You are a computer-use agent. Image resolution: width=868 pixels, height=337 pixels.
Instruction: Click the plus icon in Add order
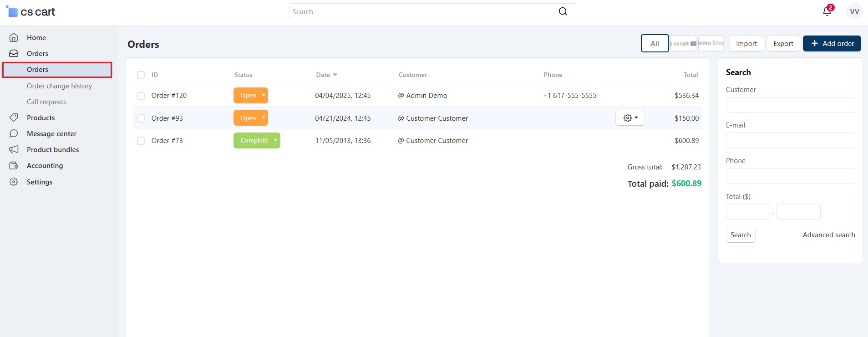click(815, 43)
